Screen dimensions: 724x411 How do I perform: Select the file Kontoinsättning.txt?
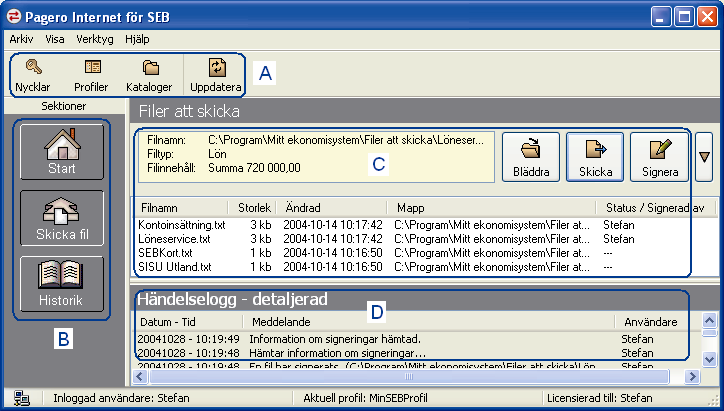tap(182, 225)
